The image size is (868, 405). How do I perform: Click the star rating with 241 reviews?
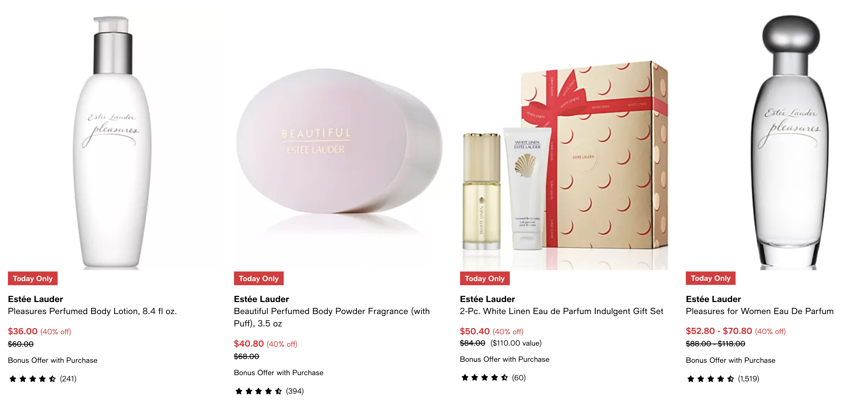click(42, 379)
